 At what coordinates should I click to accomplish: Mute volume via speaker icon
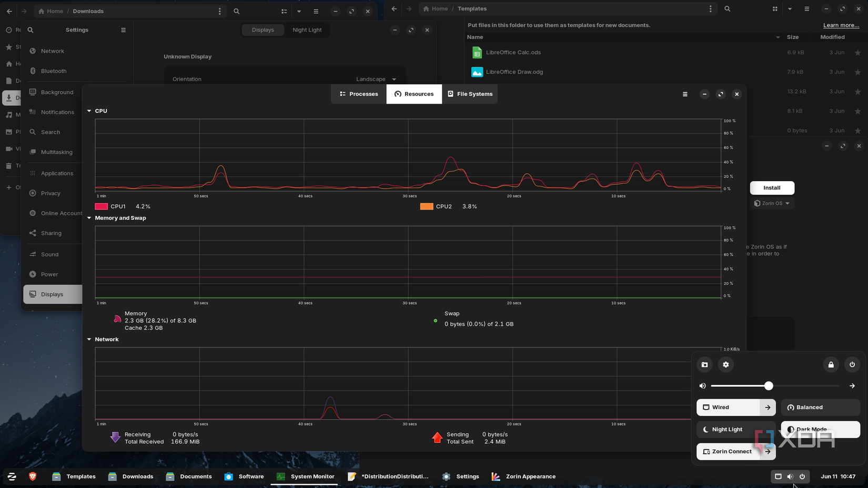pos(702,386)
